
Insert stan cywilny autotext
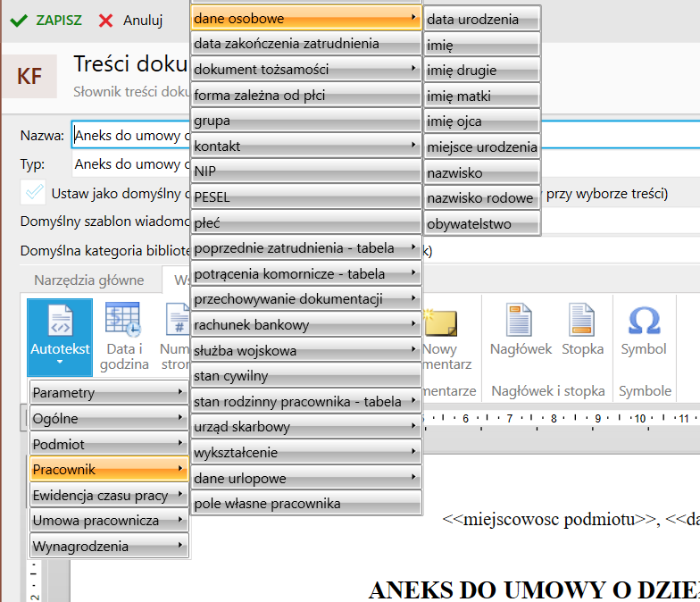coord(306,376)
